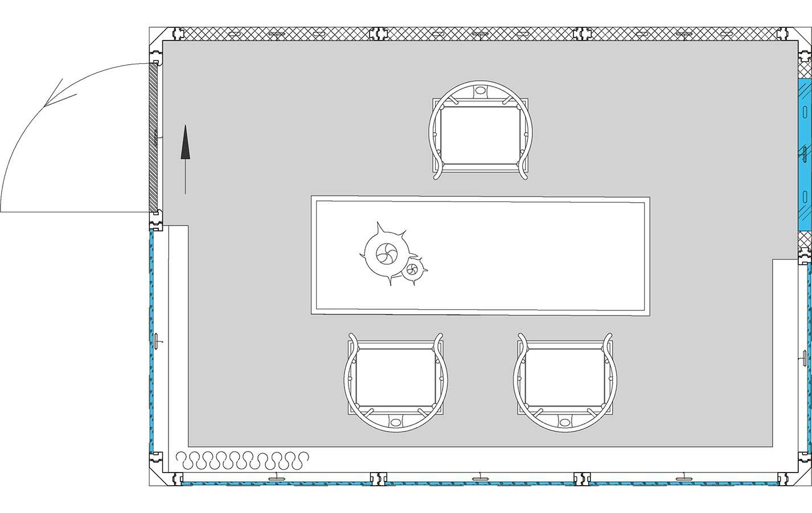This screenshot has width=812, height=513.
Task: Select the white ledge along left wall
Action: (178, 342)
